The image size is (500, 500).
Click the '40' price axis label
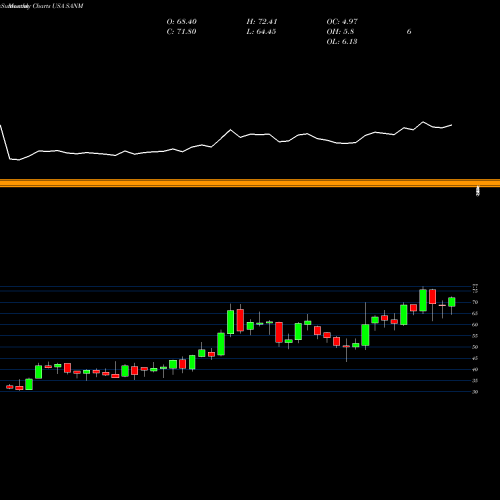coord(475,369)
